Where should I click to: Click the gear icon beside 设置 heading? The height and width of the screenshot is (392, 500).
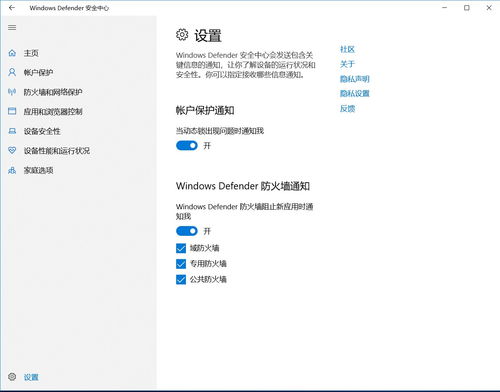pyautogui.click(x=182, y=35)
